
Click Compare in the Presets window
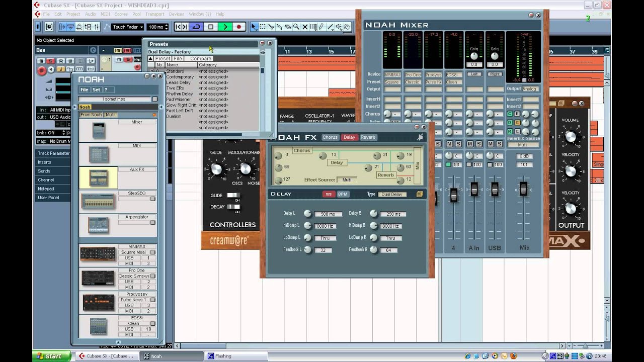[x=201, y=59]
